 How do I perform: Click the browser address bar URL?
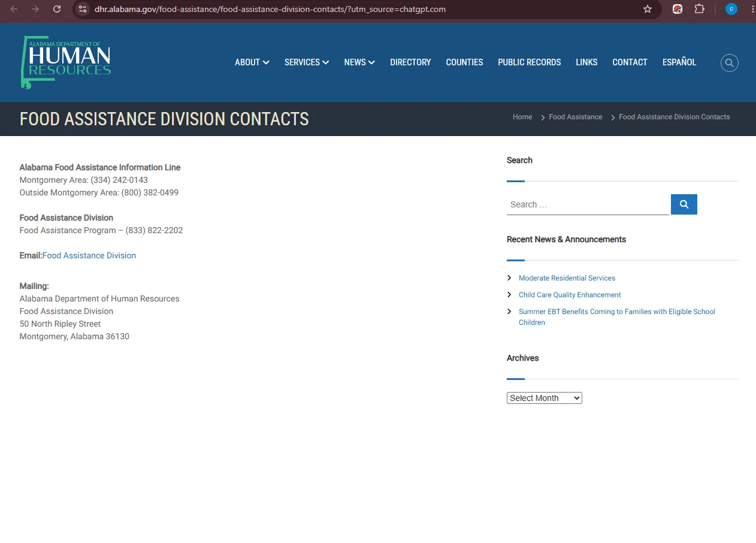click(x=270, y=9)
